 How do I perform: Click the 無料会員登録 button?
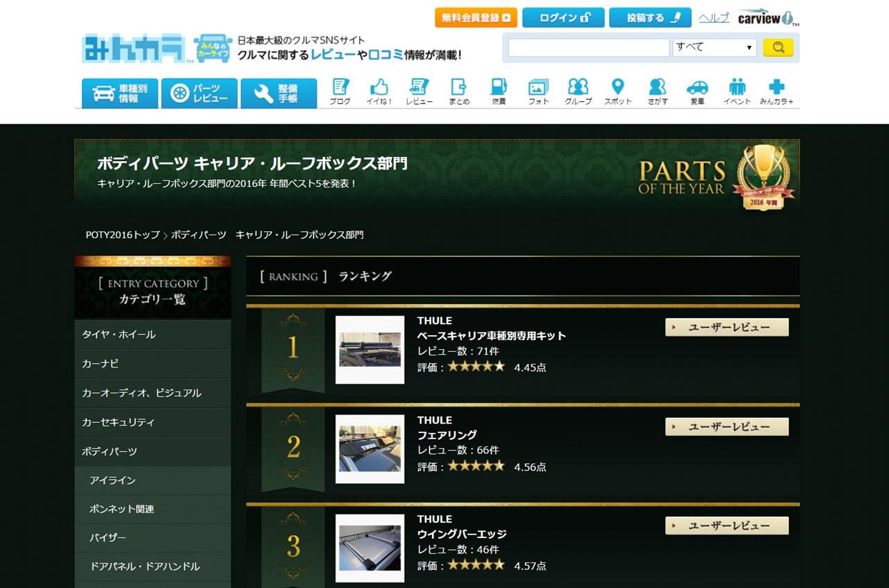coord(476,17)
